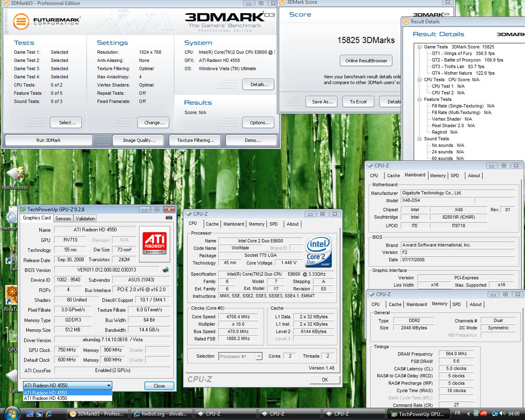This screenshot has width=525, height=420.
Task: Click the BIOS Version field in GPU-Z
Action: (107, 270)
